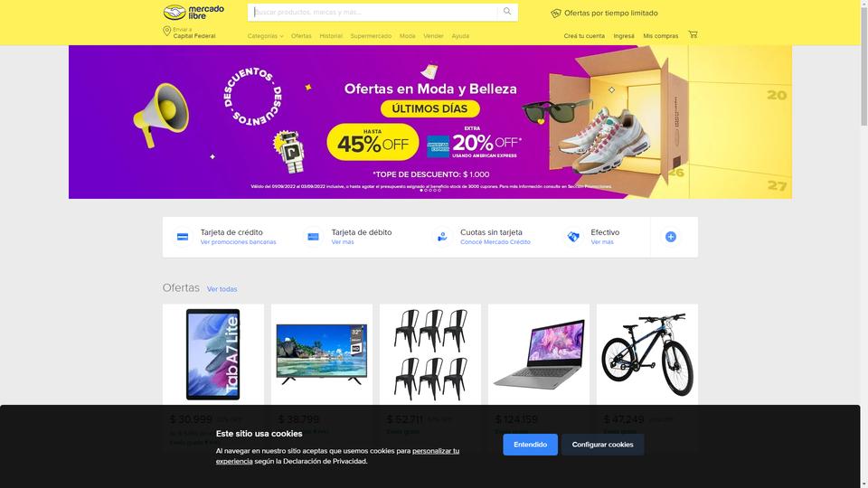Click the Efectivo payment icon
The width and height of the screenshot is (868, 488).
(x=573, y=237)
